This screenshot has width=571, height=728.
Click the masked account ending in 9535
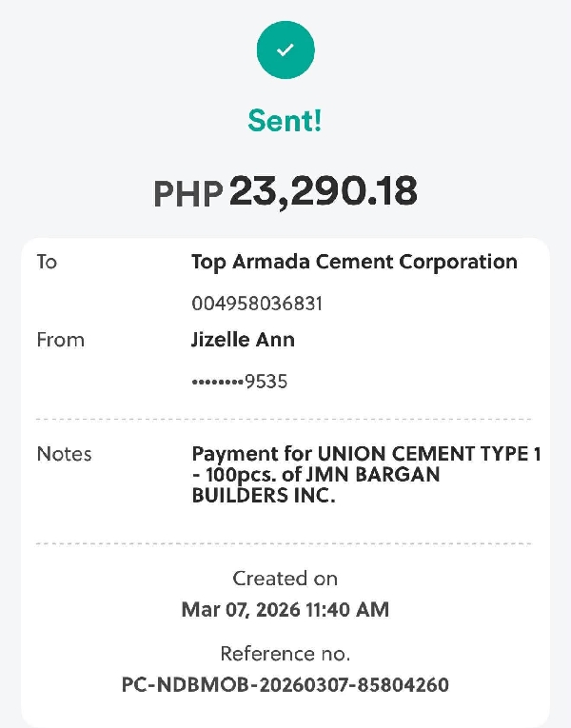point(239,382)
